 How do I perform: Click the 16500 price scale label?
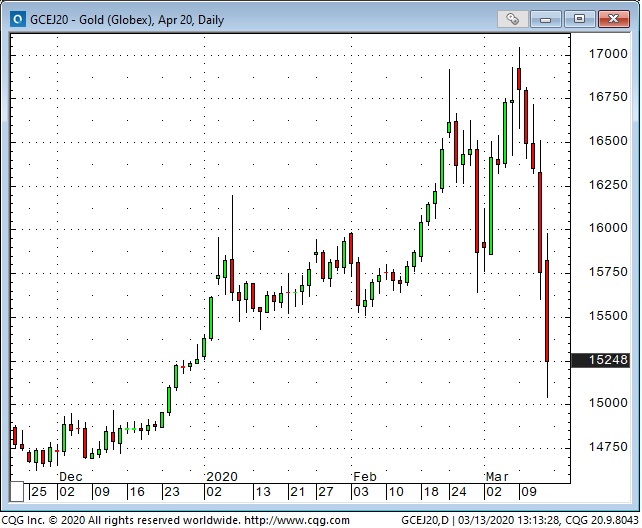pos(608,141)
